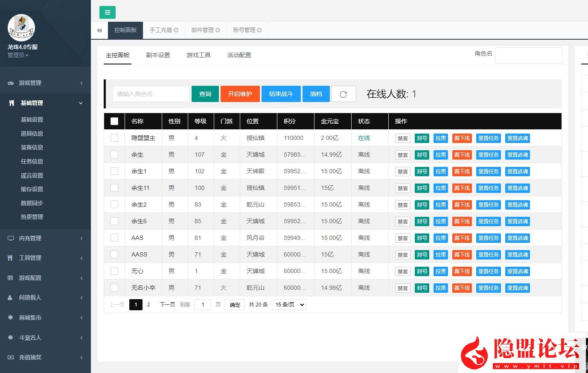Collapse tabs with the double-arrow icon
The width and height of the screenshot is (588, 373).
pyautogui.click(x=99, y=30)
